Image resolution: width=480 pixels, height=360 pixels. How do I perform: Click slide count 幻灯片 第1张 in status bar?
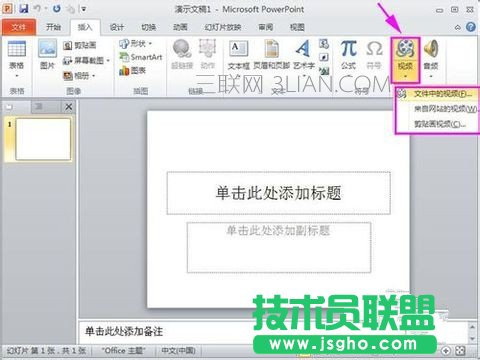46,351
